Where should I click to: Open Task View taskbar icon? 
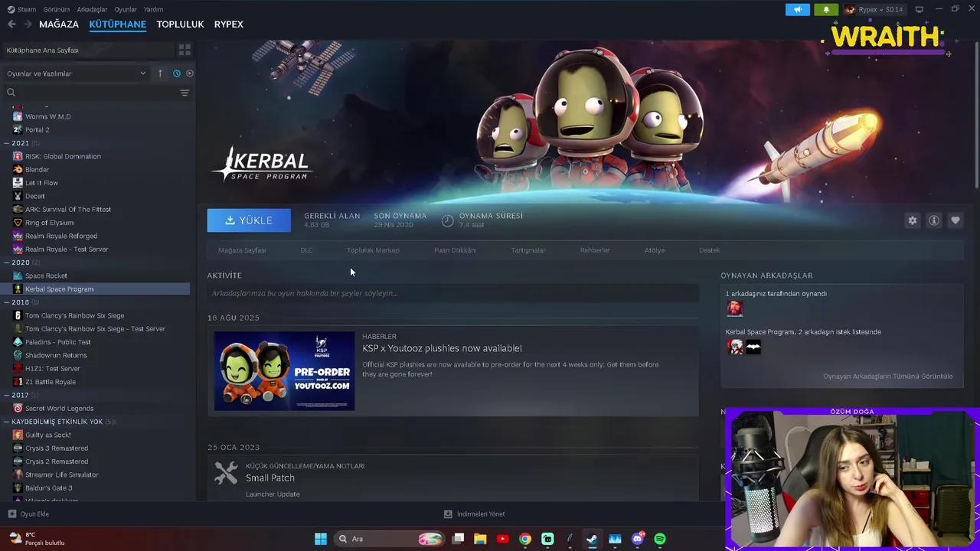(458, 539)
